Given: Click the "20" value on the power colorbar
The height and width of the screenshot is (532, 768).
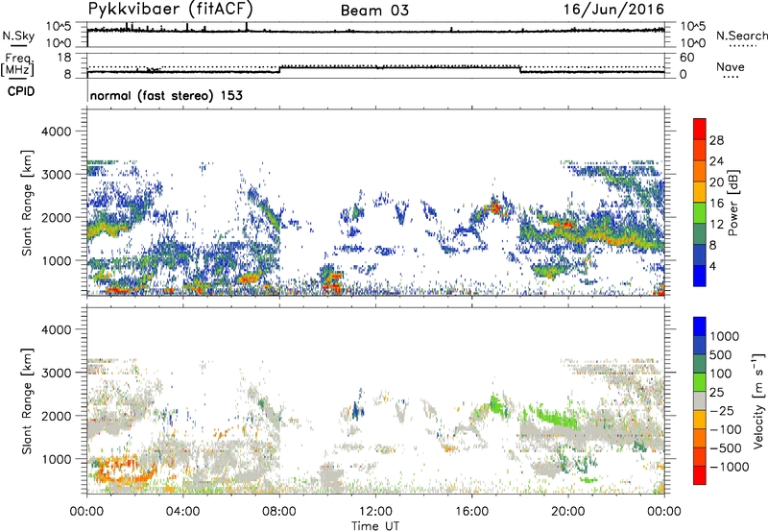Looking at the screenshot, I should 716,182.
